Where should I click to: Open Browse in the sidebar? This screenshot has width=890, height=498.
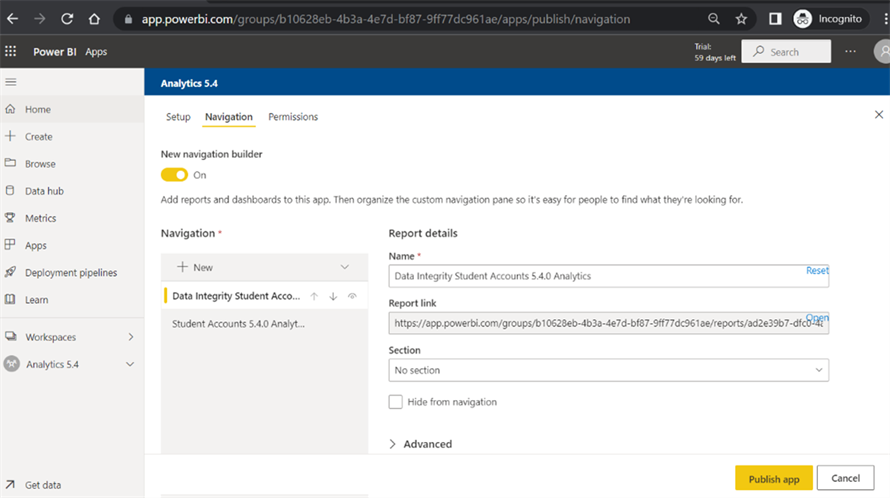tap(72, 164)
